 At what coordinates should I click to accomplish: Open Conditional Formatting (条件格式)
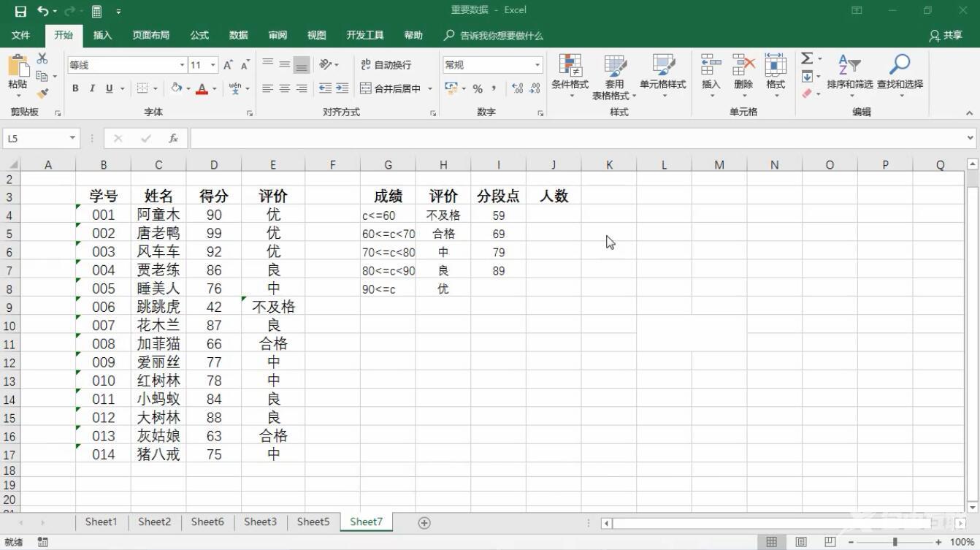(x=570, y=76)
